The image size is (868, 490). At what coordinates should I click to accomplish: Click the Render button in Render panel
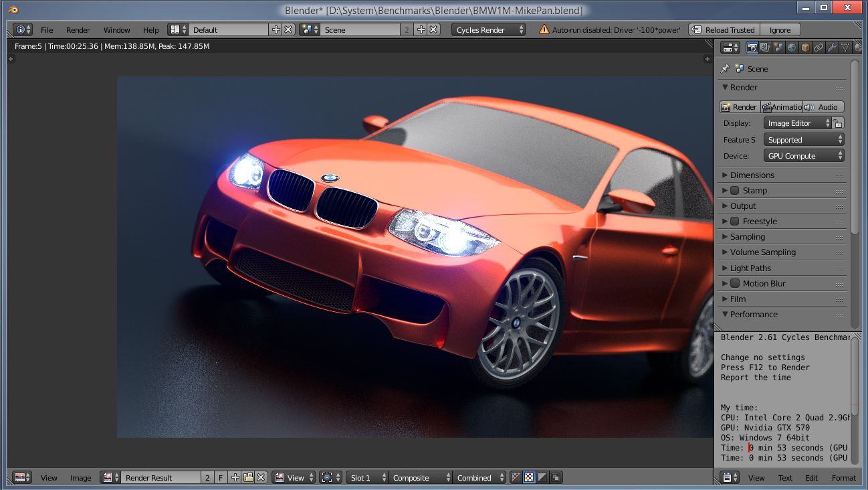click(x=739, y=107)
